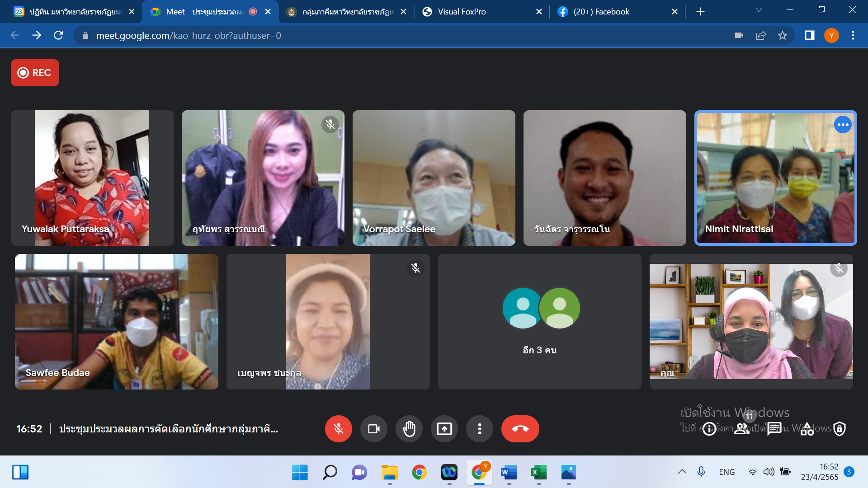Expand the tab search chevron
This screenshot has width=868, height=488.
759,10
